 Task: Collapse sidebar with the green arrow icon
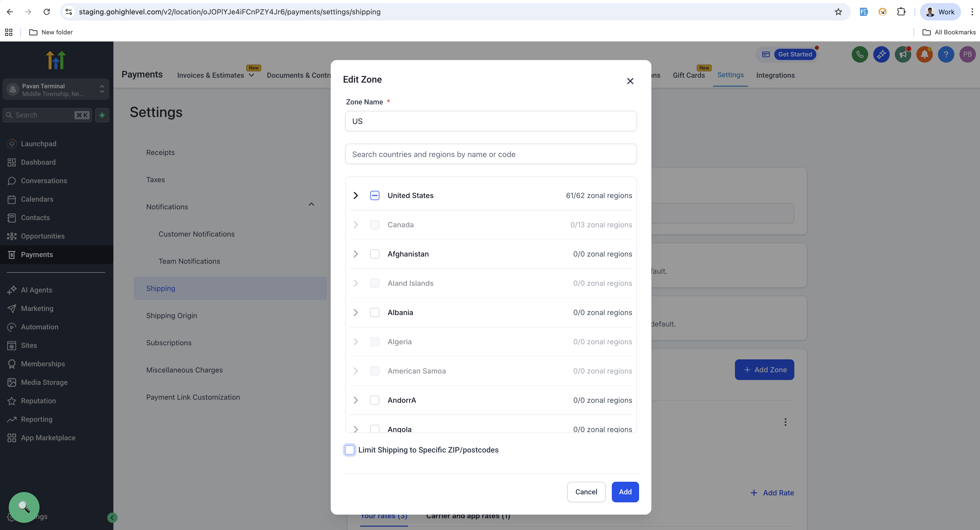(112, 517)
